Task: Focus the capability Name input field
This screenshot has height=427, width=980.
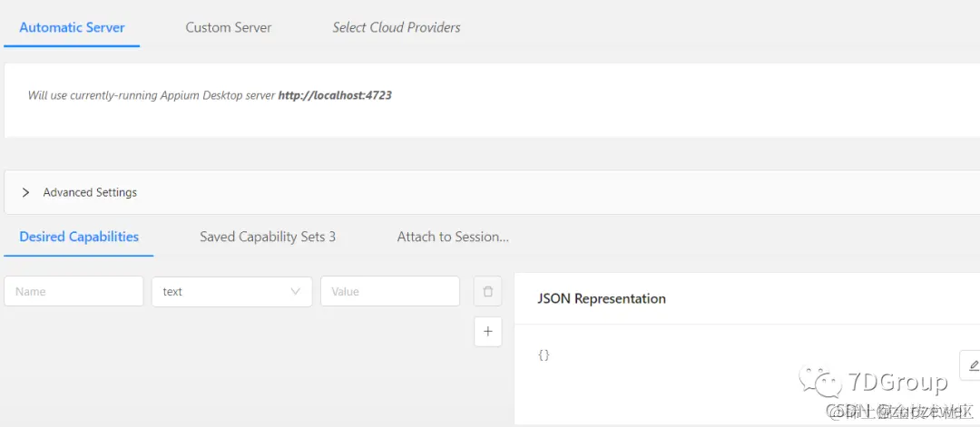Action: tap(73, 292)
